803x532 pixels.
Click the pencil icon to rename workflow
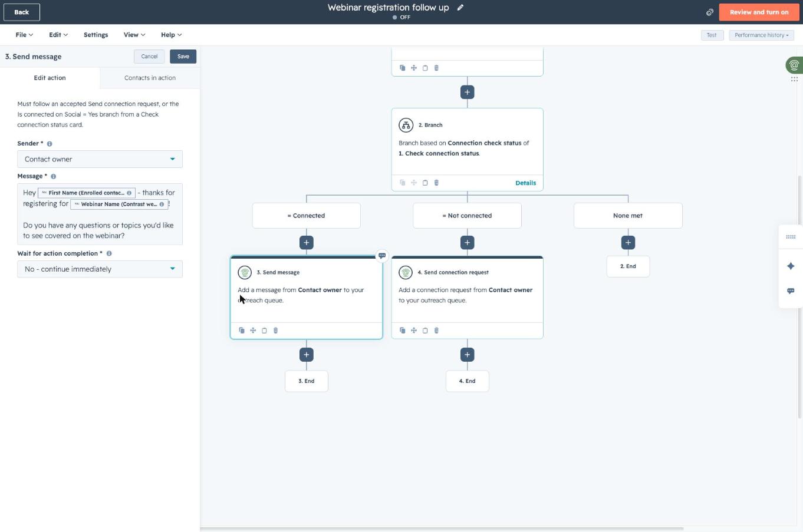tap(460, 8)
